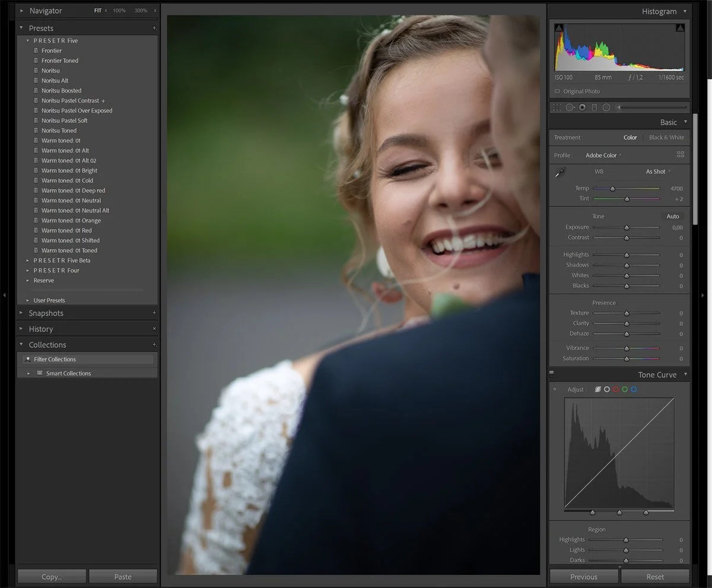Select the white point curve icon

click(x=606, y=389)
